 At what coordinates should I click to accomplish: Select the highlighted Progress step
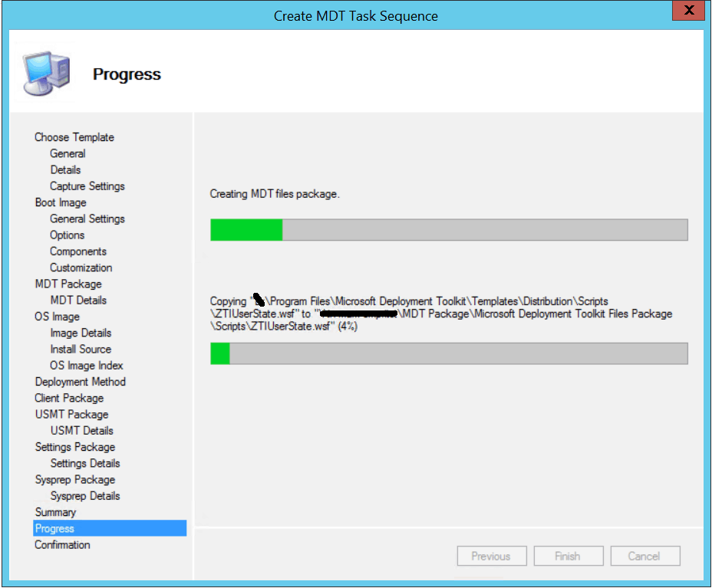[x=110, y=528]
